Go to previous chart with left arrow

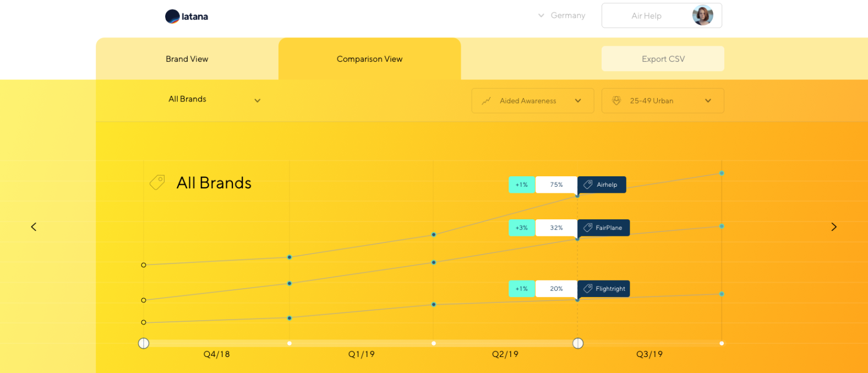[x=34, y=227]
